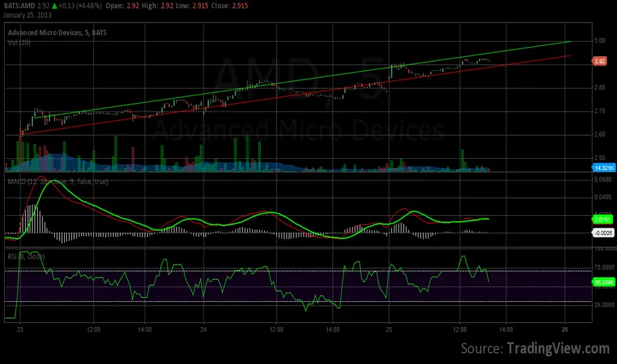Select the Close: 2.915 value
This screenshot has height=364, width=617.
pos(230,6)
